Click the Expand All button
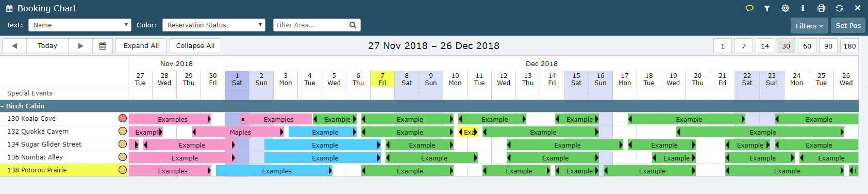Viewport: 868px width, 194px height. [x=141, y=46]
